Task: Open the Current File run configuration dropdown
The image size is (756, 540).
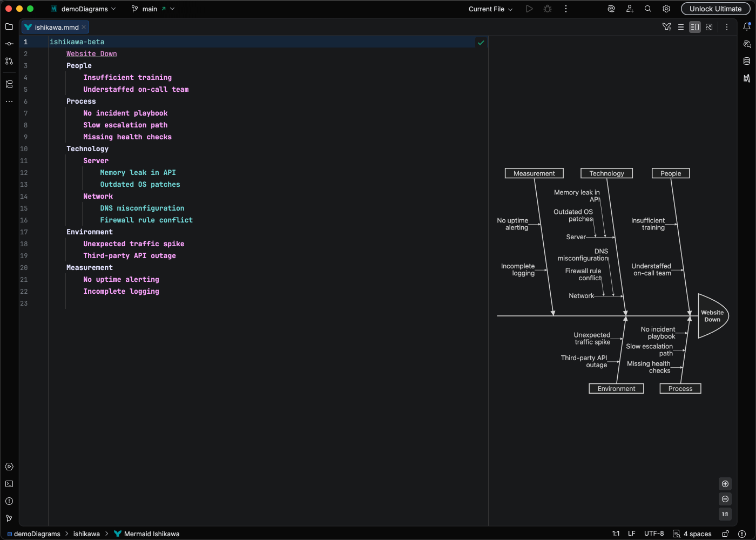Action: coord(489,9)
